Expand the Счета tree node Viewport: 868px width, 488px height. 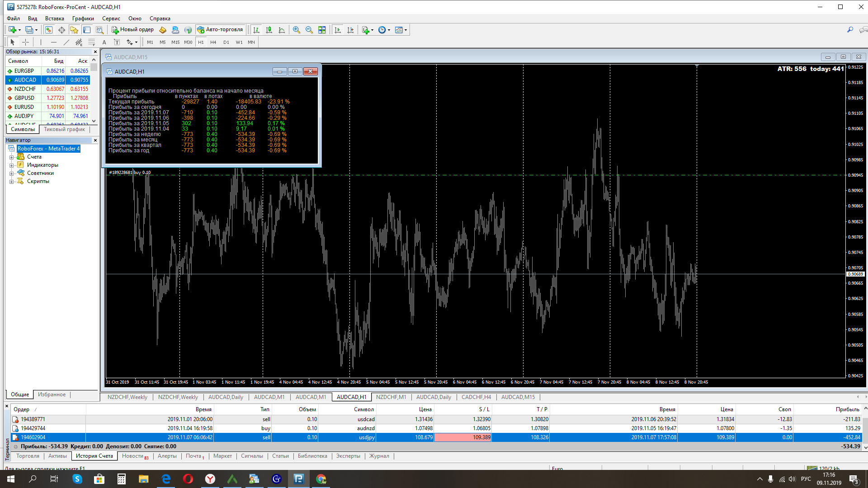click(11, 157)
